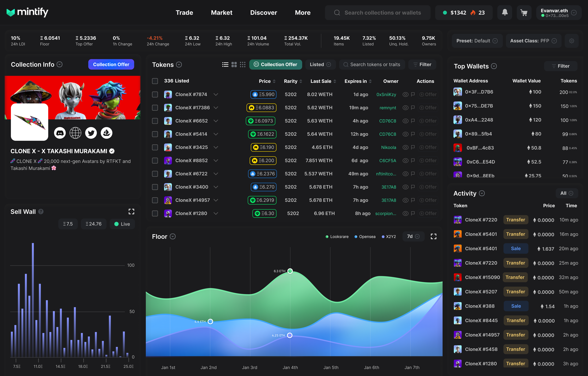Screen dimensions: 588x376
Task: Open the More menu
Action: (x=303, y=12)
